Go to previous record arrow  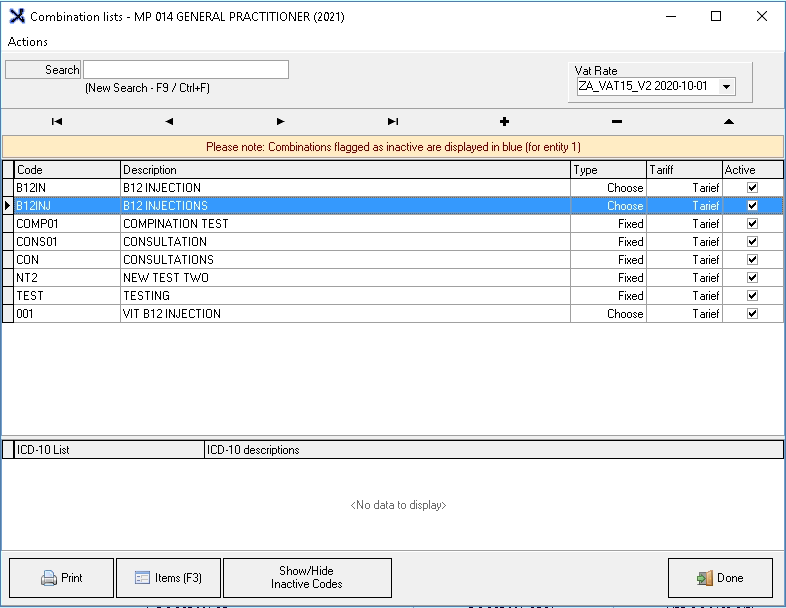(169, 121)
